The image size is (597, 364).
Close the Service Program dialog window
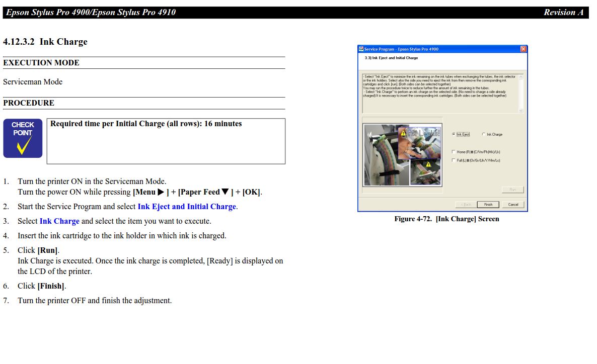(x=524, y=49)
